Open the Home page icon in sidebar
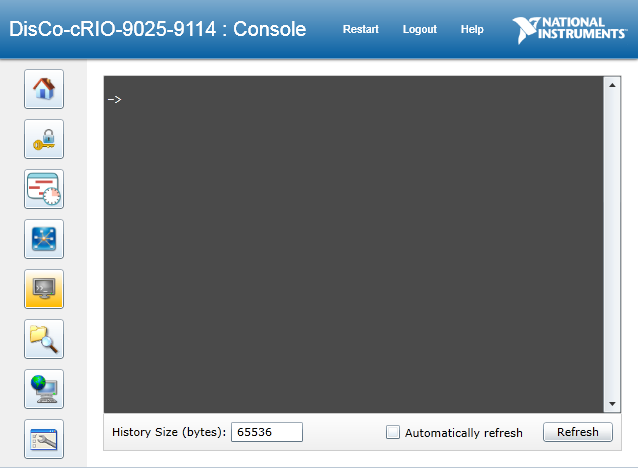 44,90
